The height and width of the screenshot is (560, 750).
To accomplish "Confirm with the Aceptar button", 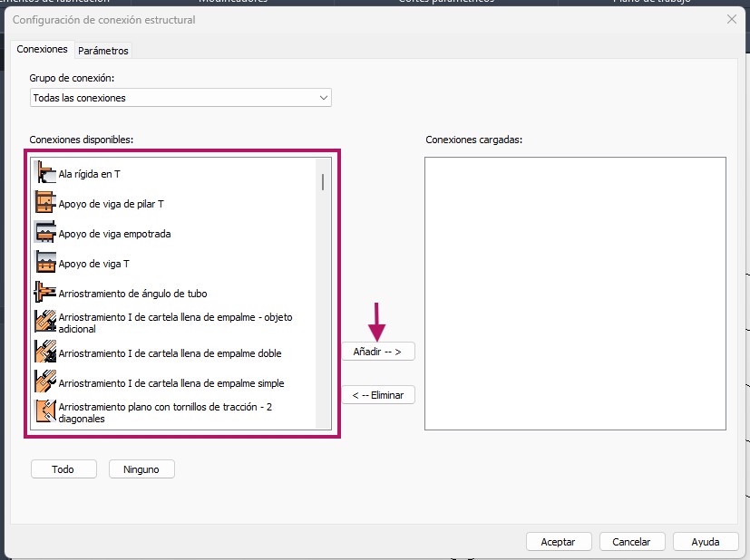I will click(558, 541).
